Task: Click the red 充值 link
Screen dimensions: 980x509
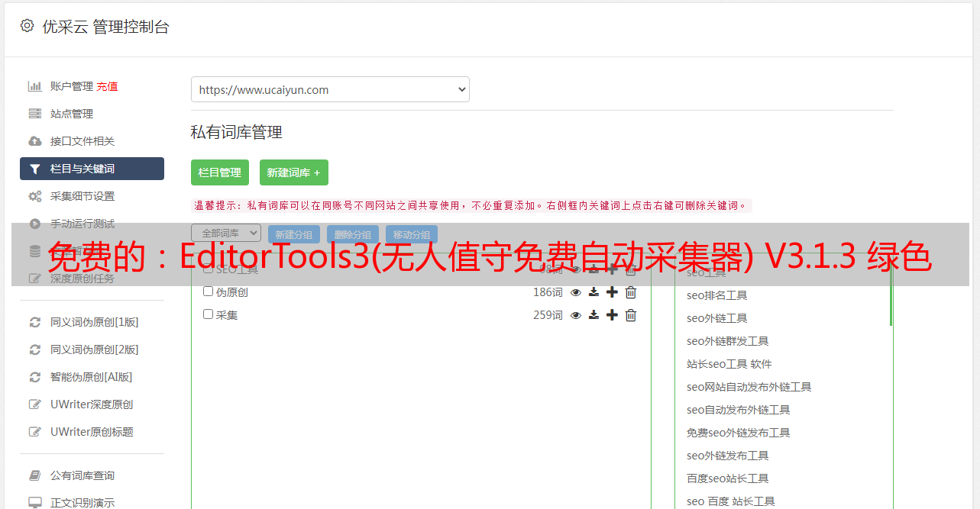Action: tap(107, 86)
